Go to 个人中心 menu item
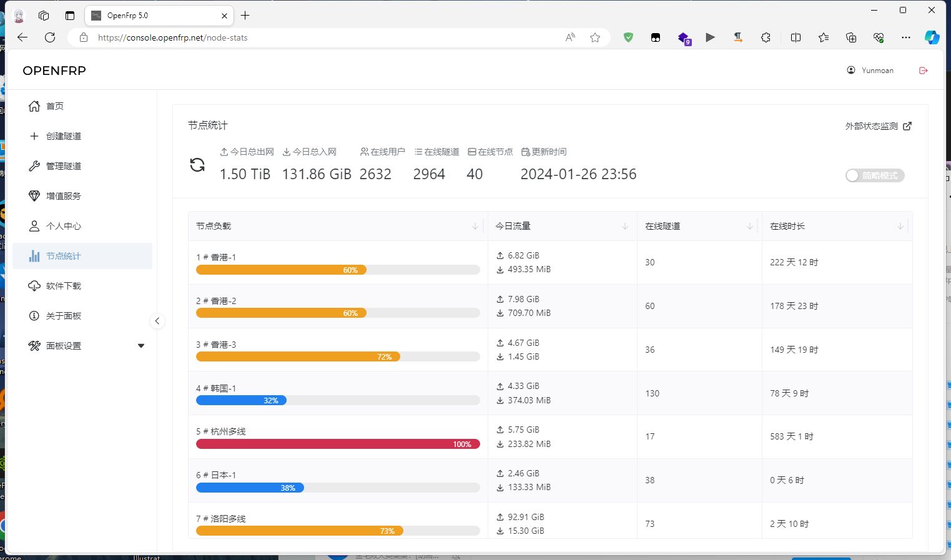The height and width of the screenshot is (560, 951). pyautogui.click(x=64, y=226)
